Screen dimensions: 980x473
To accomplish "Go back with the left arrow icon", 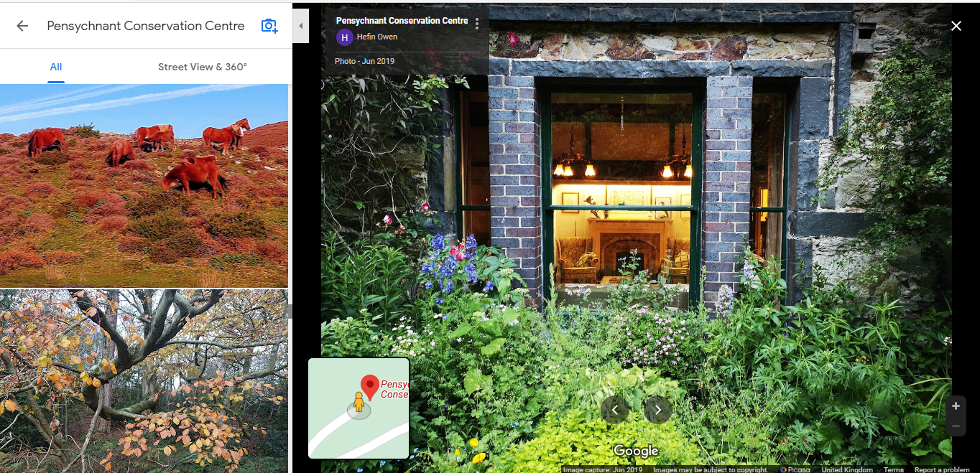I will point(22,26).
